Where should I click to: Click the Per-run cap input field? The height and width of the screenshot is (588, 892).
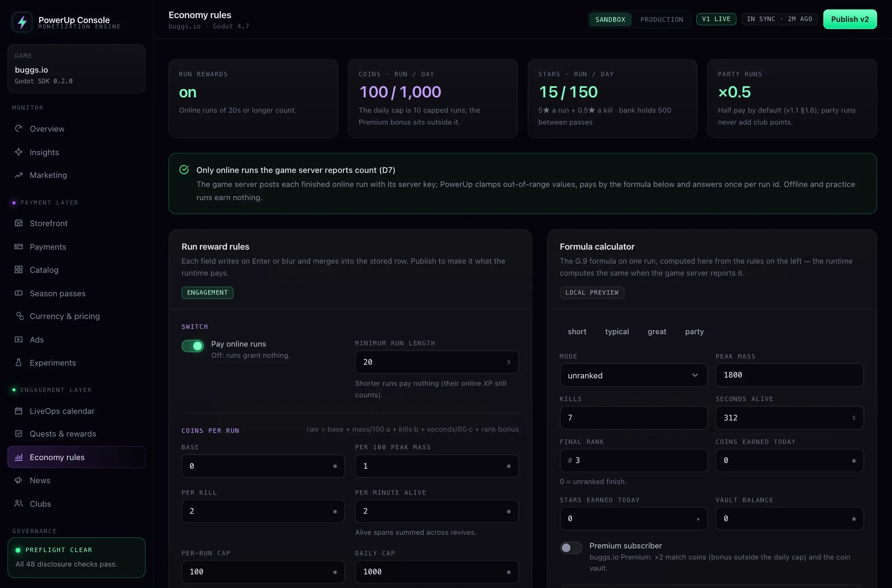(263, 572)
